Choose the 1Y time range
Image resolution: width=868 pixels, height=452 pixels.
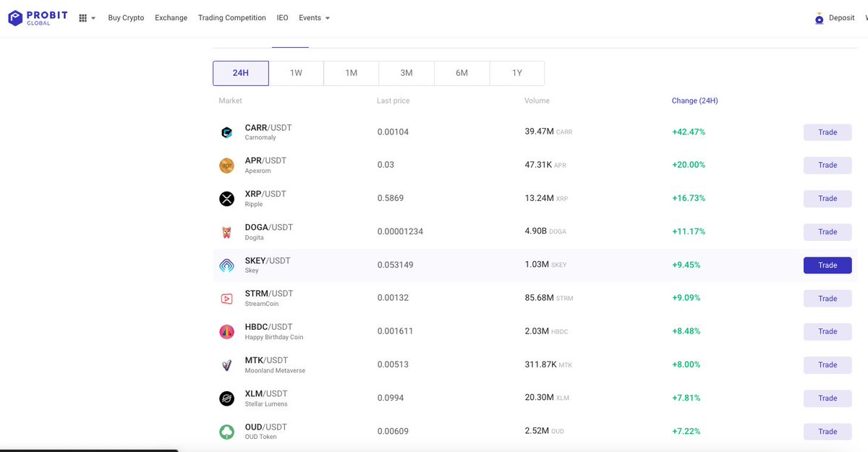point(517,73)
